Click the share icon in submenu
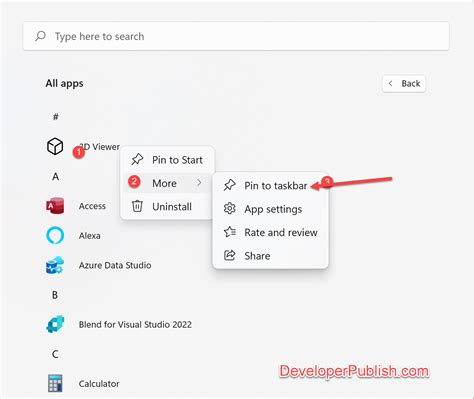The image size is (474, 399). tap(230, 255)
